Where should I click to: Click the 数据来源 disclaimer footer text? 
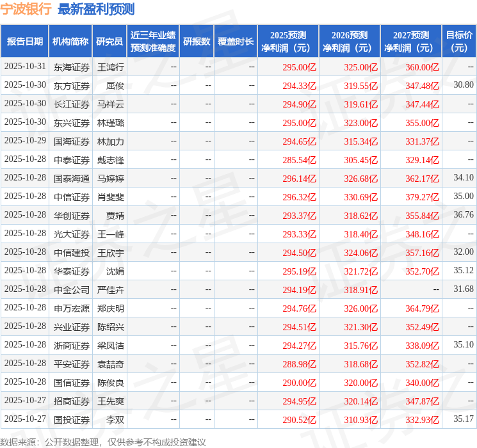click(x=103, y=442)
